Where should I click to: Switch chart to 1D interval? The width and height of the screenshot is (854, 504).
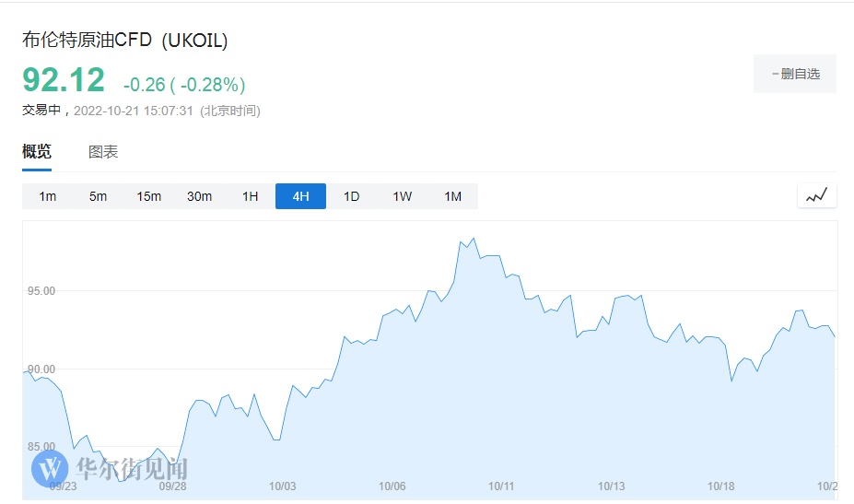351,196
